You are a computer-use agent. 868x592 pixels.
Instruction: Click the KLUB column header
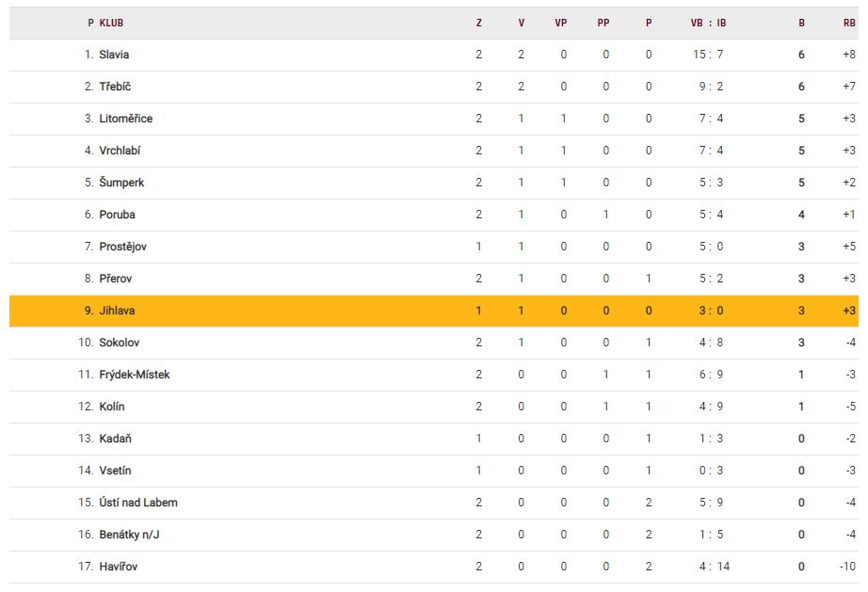[x=111, y=23]
